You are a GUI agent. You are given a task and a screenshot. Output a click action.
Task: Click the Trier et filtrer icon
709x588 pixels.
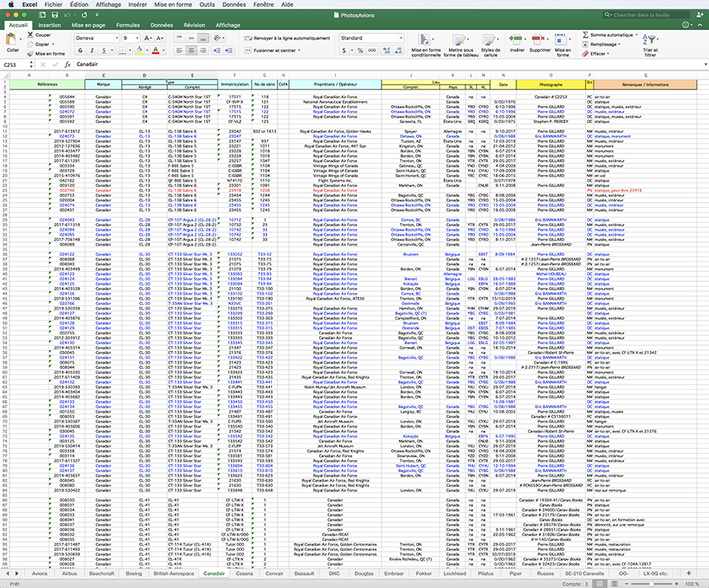(650, 40)
